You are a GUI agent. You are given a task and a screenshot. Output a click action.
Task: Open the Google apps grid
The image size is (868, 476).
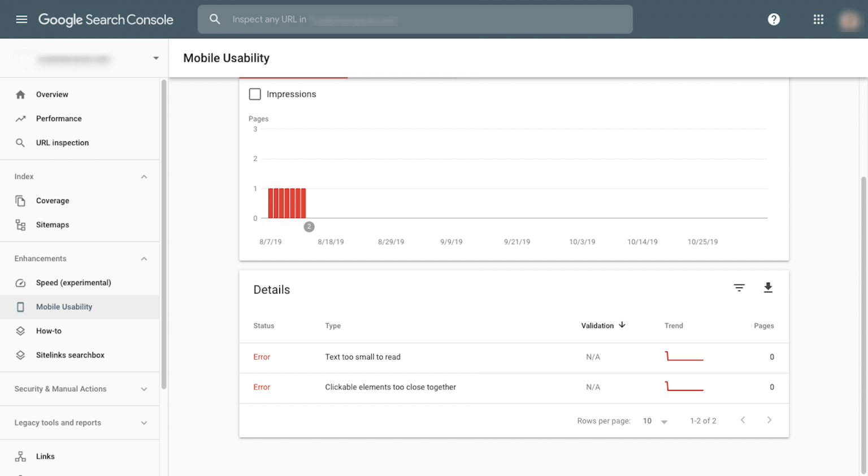click(818, 19)
